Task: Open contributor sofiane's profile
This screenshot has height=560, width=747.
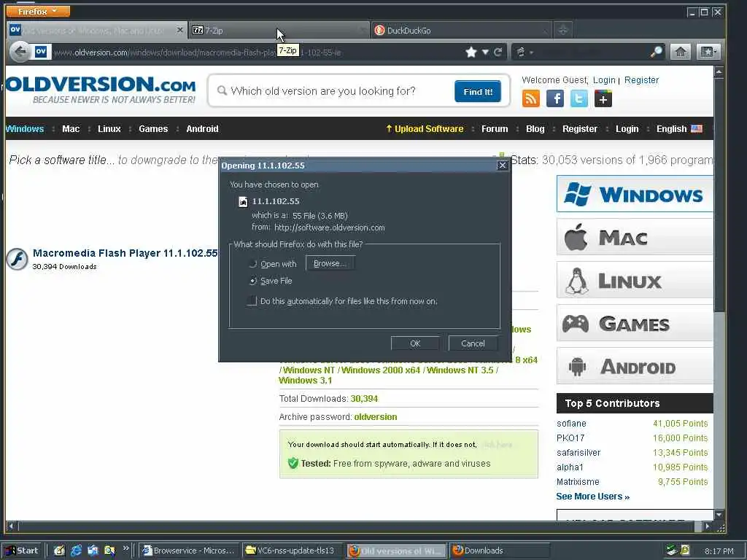Action: point(571,424)
